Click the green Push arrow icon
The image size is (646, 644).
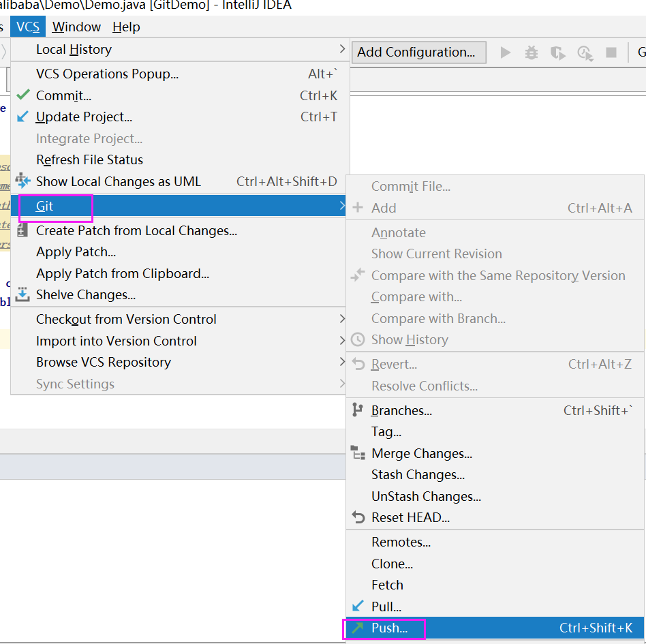point(359,628)
